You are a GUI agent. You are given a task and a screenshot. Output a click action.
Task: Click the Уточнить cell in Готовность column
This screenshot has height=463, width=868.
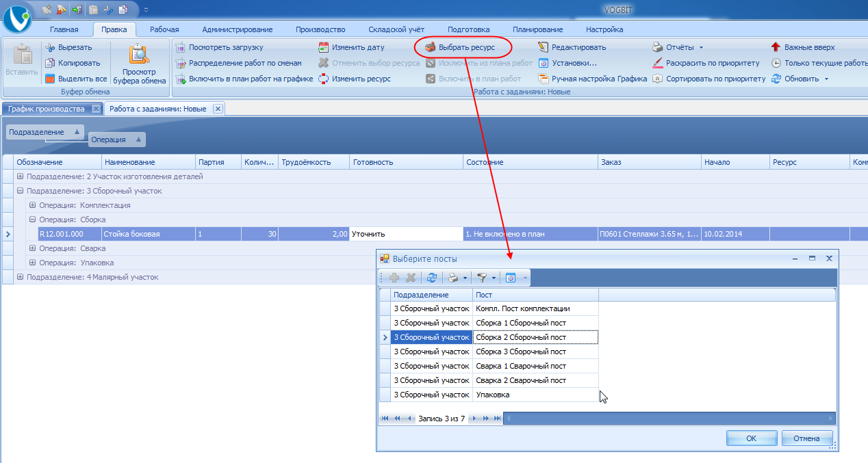click(x=406, y=234)
